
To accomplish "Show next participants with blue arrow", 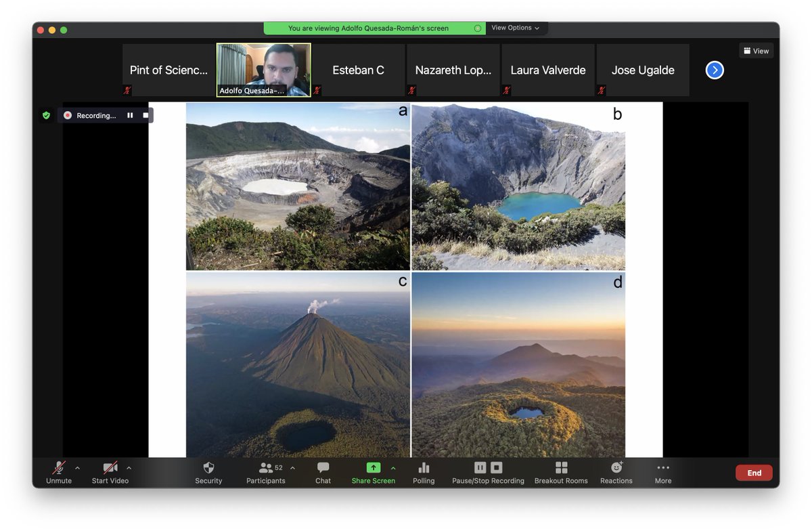I will (715, 70).
